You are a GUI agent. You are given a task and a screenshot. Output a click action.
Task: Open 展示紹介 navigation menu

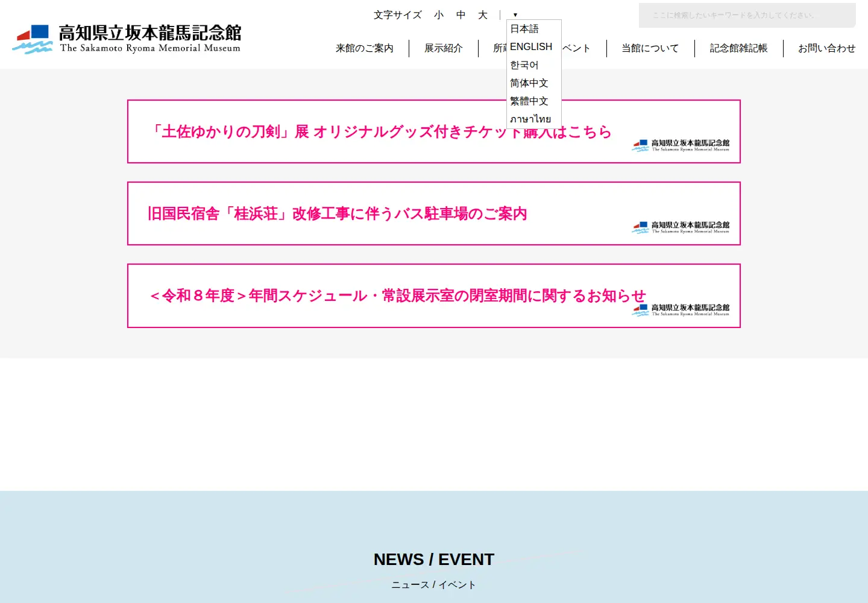[444, 48]
